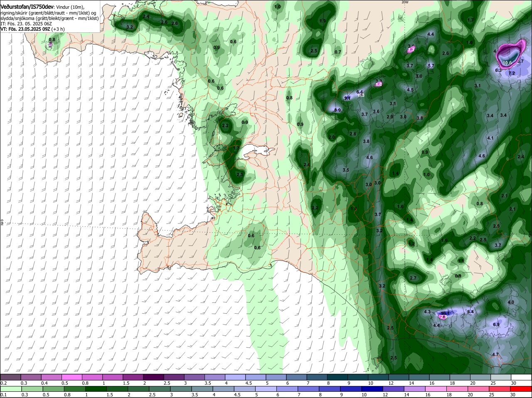This screenshot has height=398, width=532.
Task: Click the 1.9 precipitation value
Action: 323,21
